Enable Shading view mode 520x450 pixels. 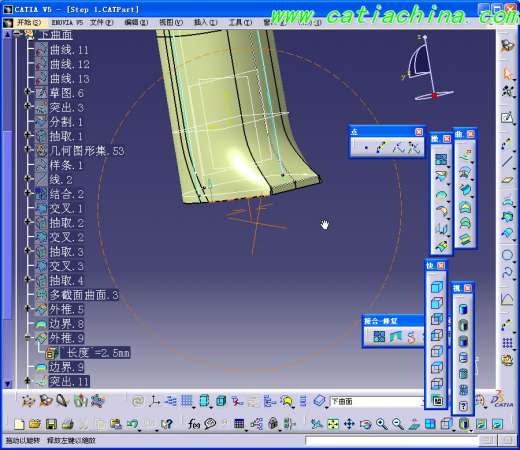coord(463,309)
